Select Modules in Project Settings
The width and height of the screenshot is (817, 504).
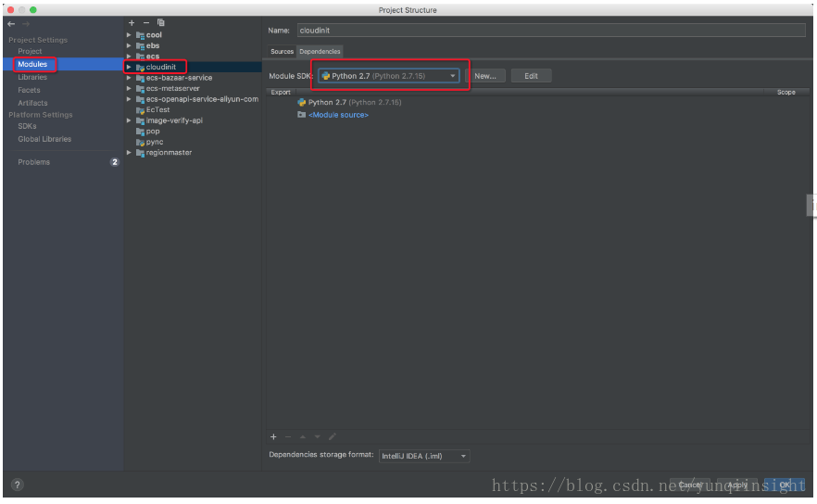pyautogui.click(x=32, y=64)
